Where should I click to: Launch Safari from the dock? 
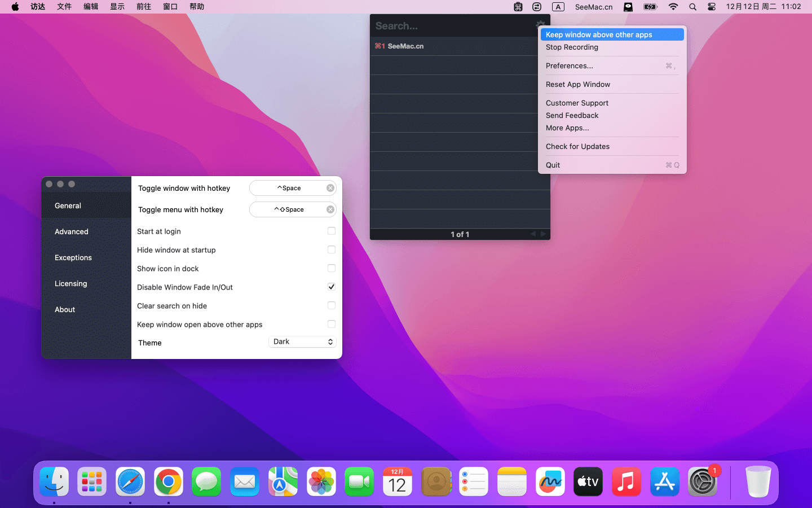tap(130, 482)
